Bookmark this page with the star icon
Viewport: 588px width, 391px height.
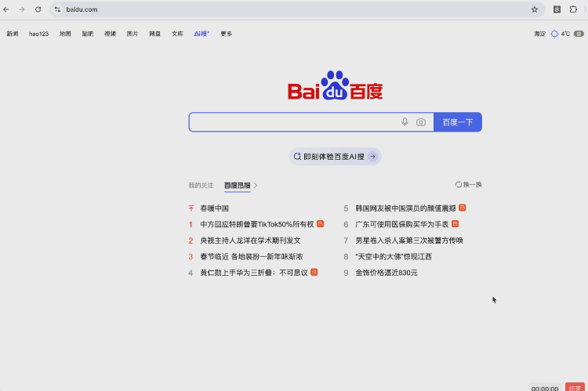pyautogui.click(x=535, y=9)
